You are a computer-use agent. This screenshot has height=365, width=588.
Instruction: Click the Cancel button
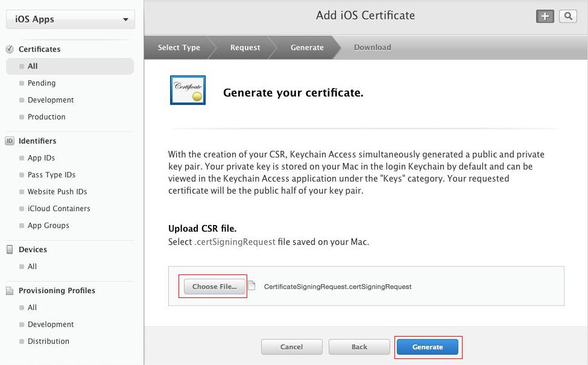(x=292, y=347)
